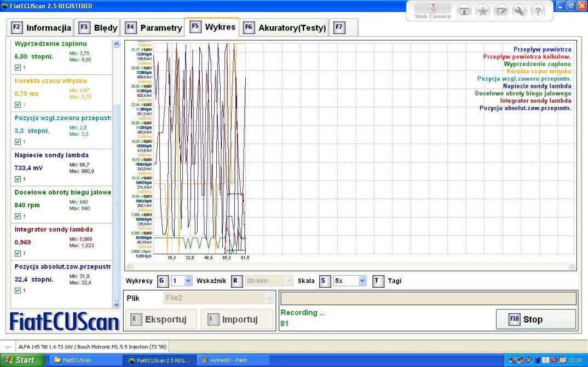The width and height of the screenshot is (588, 367).
Task: Click the F2 key icon on Informacja tab
Action: tap(16, 27)
